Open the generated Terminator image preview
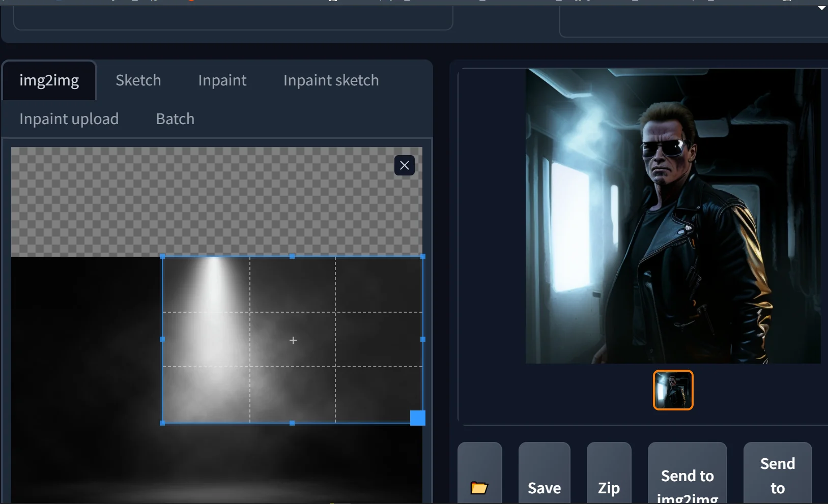Image resolution: width=828 pixels, height=504 pixels. click(673, 216)
